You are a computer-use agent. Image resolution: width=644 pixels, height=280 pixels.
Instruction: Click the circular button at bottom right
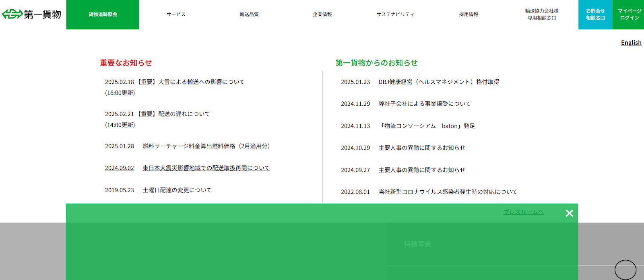pos(625,270)
